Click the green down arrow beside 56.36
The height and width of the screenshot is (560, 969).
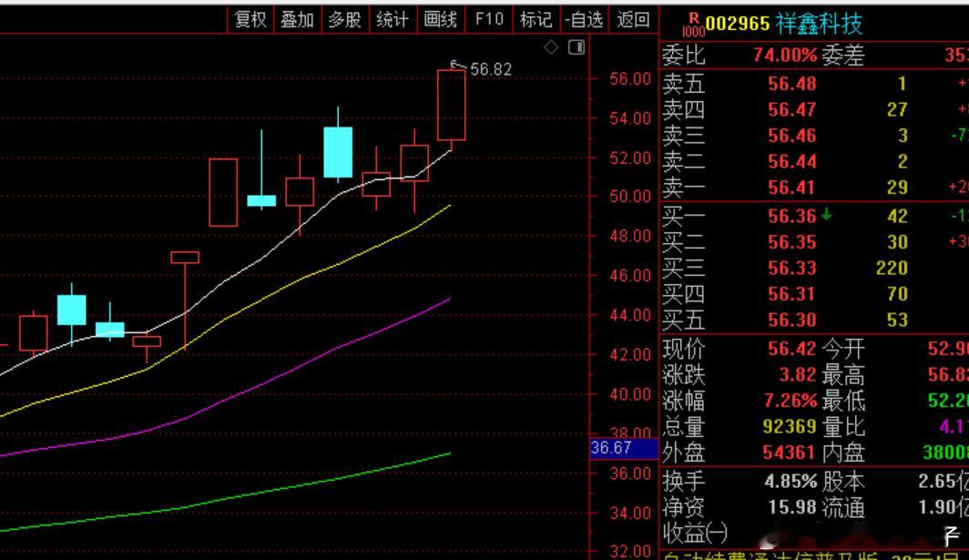[826, 215]
